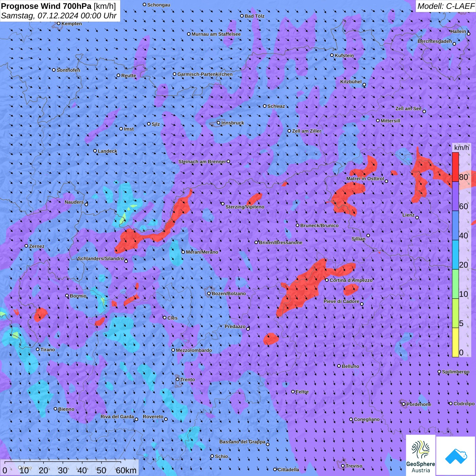Click the Matrei in Osttirol label
The image size is (476, 476).
point(365,178)
